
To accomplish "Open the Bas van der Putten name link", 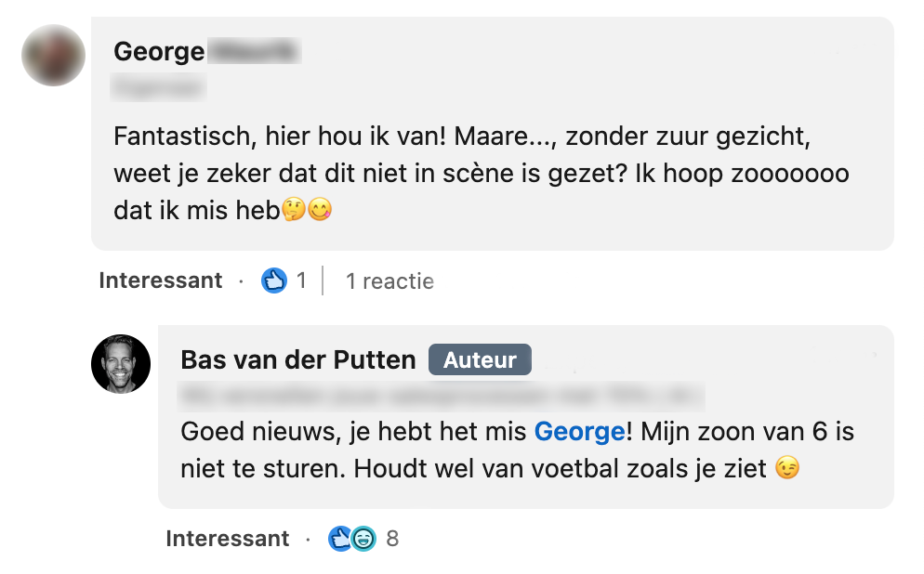I will (x=297, y=360).
